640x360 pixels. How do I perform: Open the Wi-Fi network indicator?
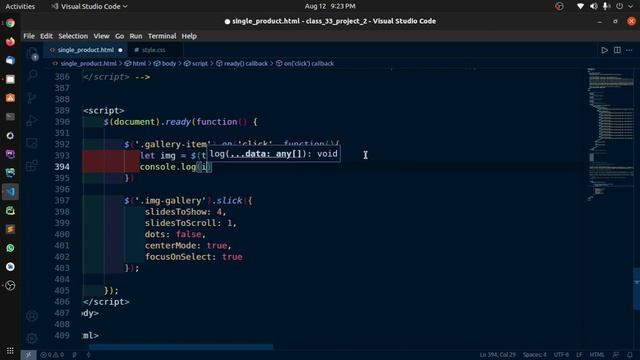[580, 6]
